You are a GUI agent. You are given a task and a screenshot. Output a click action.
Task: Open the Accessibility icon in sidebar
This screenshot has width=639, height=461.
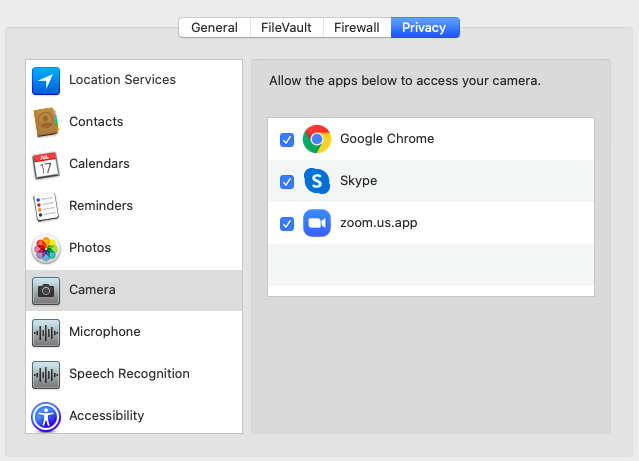click(47, 416)
